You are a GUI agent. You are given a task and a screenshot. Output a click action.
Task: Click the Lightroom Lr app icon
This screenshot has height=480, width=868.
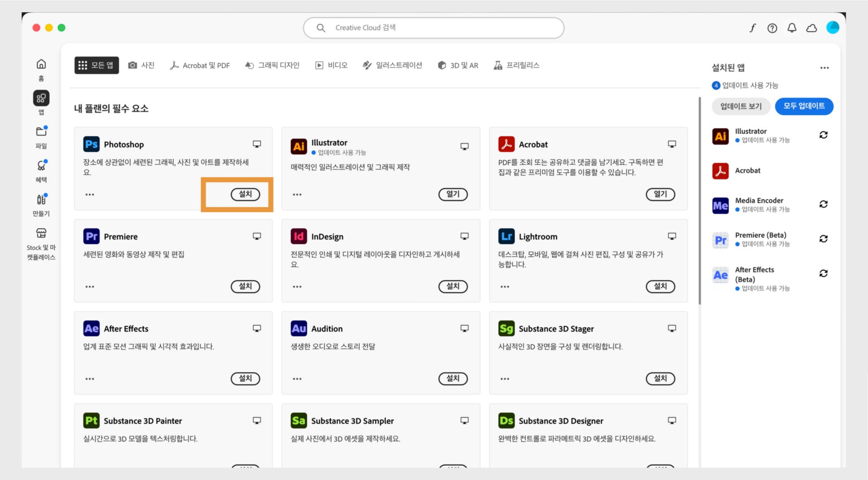[506, 236]
